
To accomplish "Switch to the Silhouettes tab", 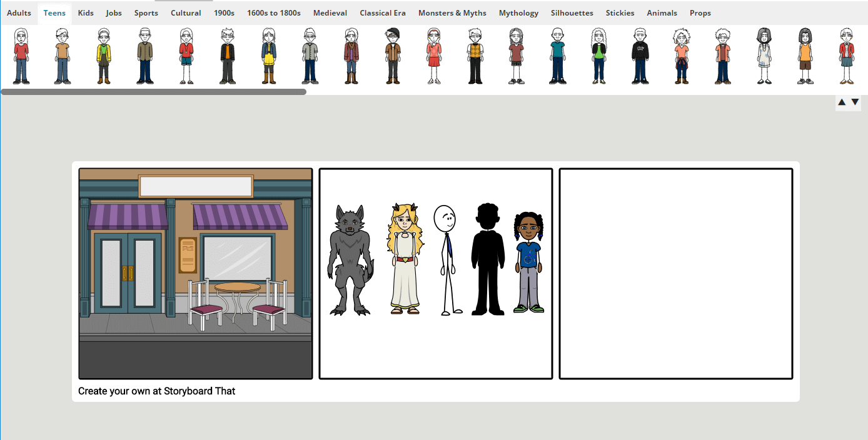I will [x=572, y=13].
